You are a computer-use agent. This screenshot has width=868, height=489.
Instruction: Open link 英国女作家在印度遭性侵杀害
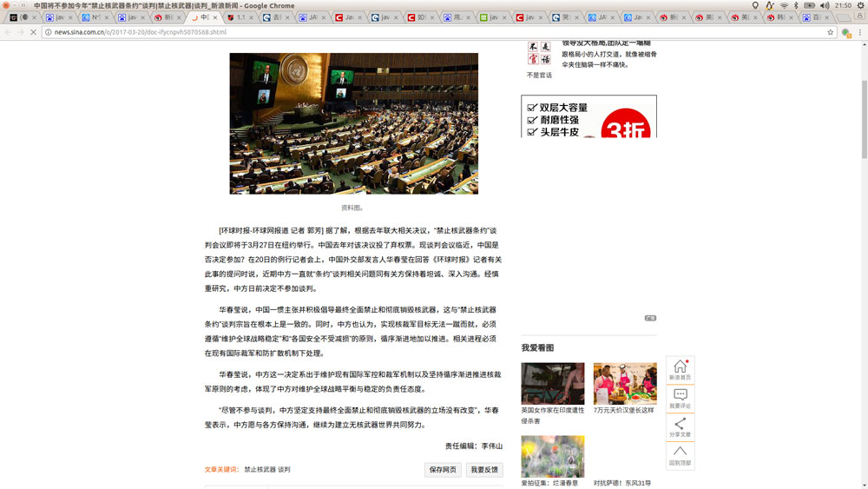[x=552, y=415]
